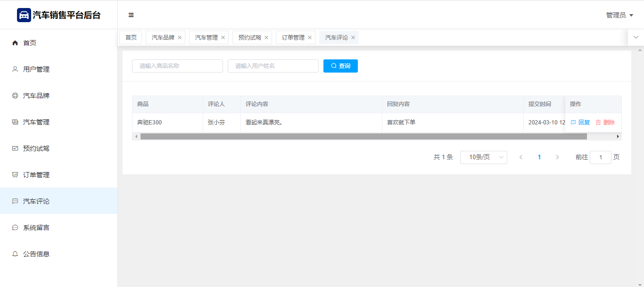644x287 pixels.
Task: Click the 奔驰E300 cell
Action: pyautogui.click(x=167, y=123)
